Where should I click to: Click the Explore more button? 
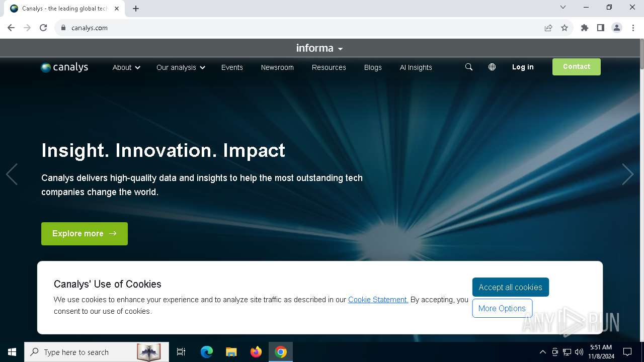[85, 234]
